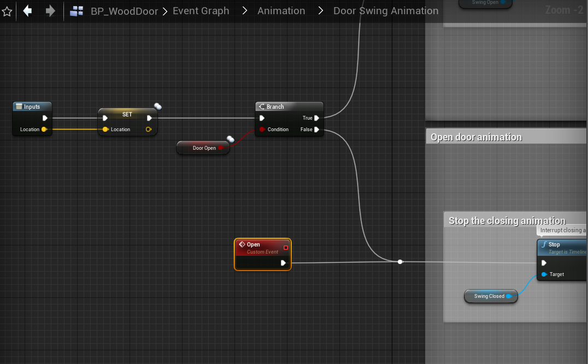Select the Door Open variable node
Image resolution: width=588 pixels, height=364 pixels.
pyautogui.click(x=203, y=148)
